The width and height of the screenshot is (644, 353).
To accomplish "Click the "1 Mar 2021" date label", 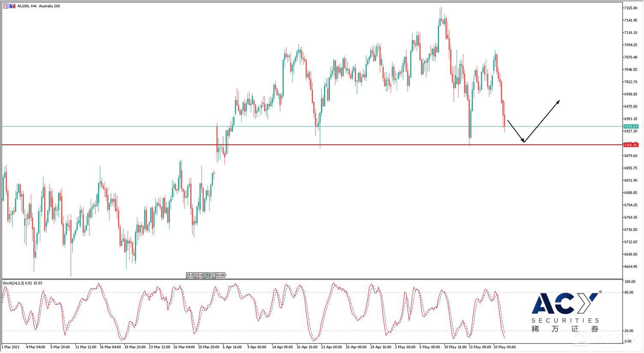I will pos(11,347).
